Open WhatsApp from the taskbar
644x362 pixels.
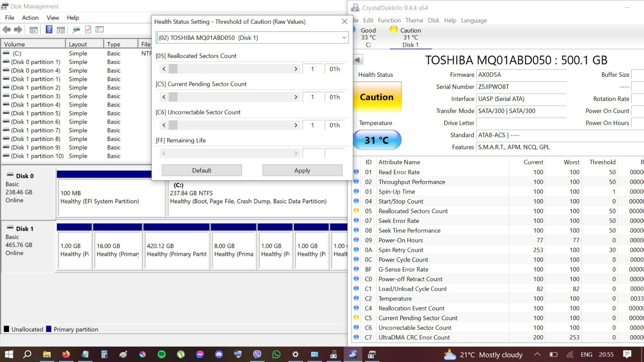277,354
